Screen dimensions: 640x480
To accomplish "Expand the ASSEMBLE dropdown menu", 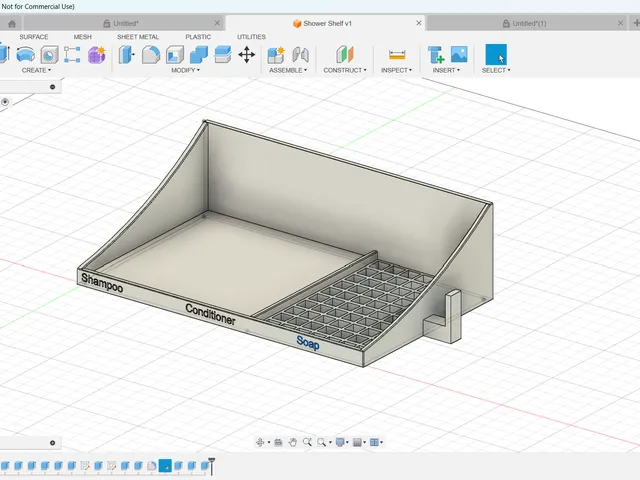I will [288, 70].
